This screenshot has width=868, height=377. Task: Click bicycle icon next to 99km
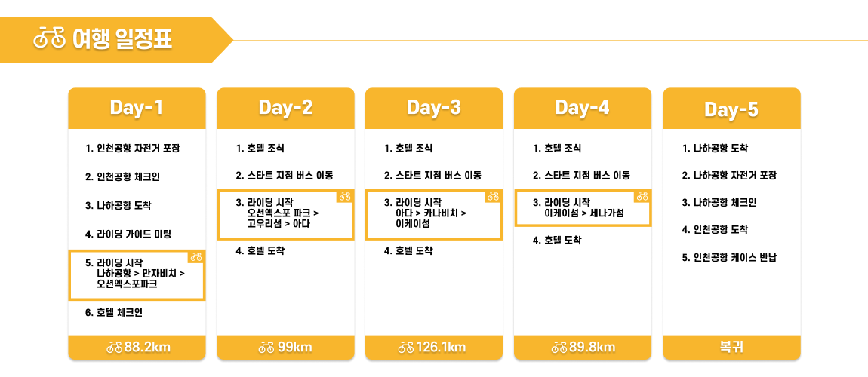tap(266, 348)
